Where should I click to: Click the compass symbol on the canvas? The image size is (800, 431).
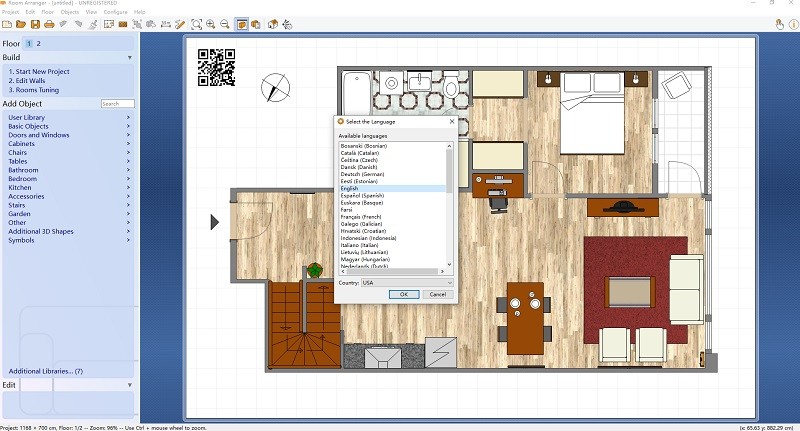coord(276,87)
